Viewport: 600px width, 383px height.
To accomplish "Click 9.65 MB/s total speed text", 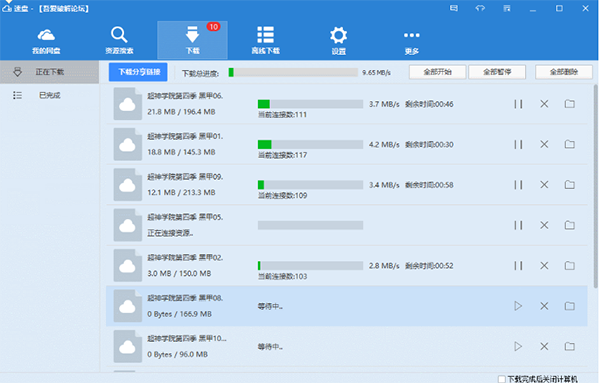I will coord(377,72).
